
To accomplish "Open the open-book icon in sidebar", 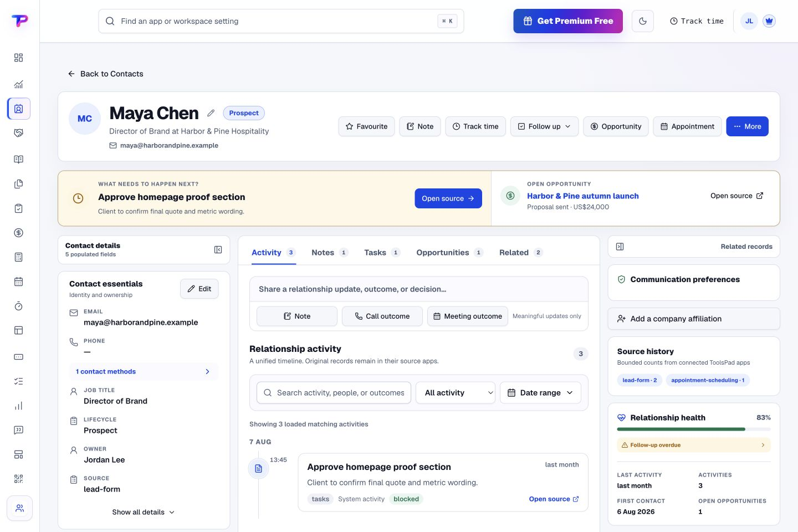I will (18, 160).
